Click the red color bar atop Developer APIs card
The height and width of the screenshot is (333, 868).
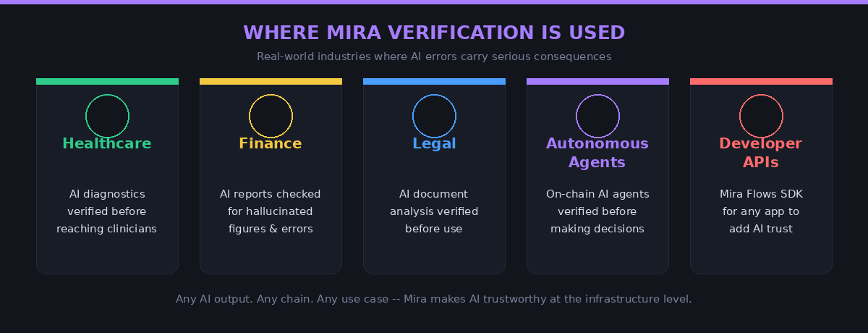click(x=761, y=81)
